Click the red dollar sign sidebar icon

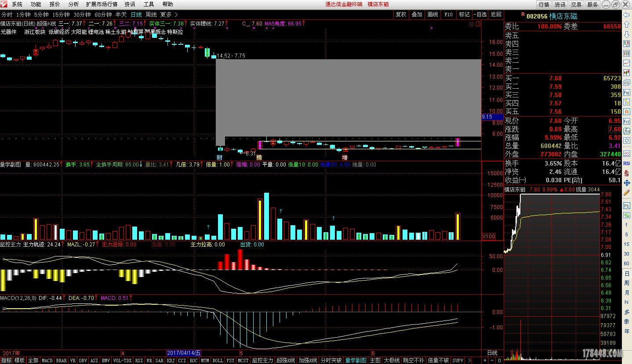(627, 173)
